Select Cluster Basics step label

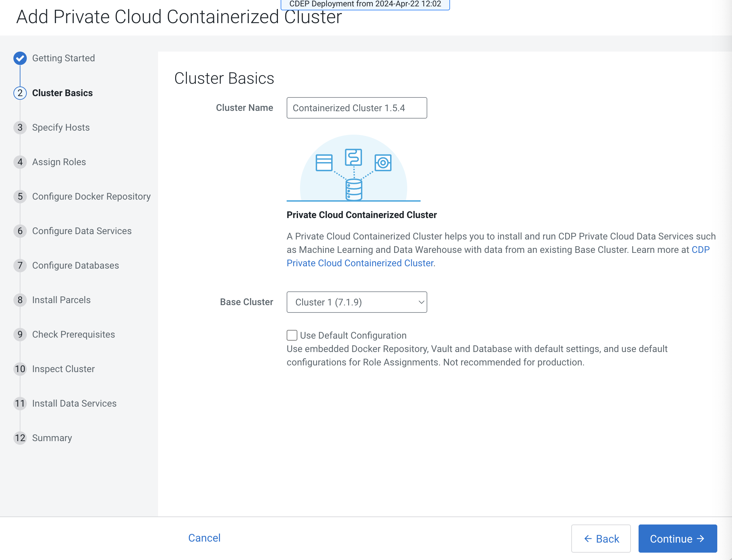pyautogui.click(x=62, y=93)
